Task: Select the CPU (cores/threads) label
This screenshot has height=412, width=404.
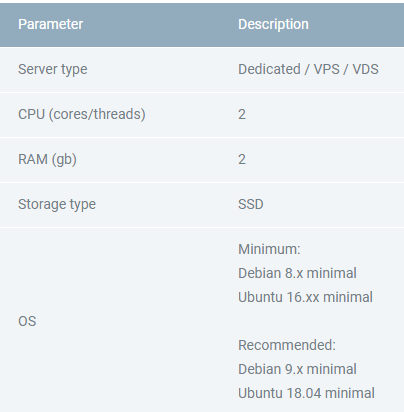Action: point(82,114)
